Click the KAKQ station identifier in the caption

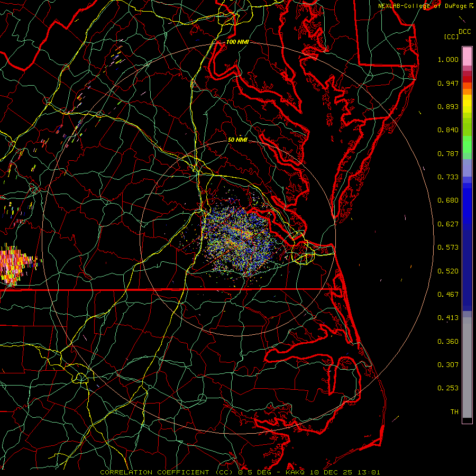click(x=295, y=472)
